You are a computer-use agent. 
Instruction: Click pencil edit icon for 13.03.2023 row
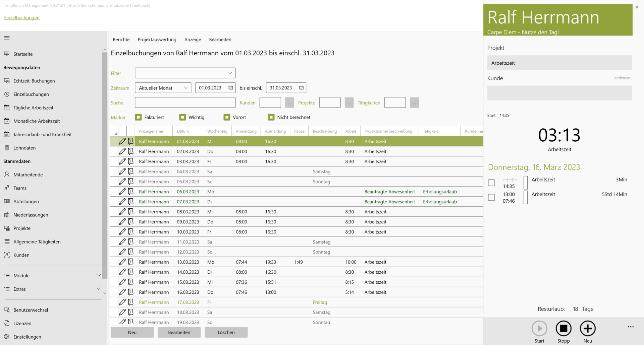click(122, 262)
